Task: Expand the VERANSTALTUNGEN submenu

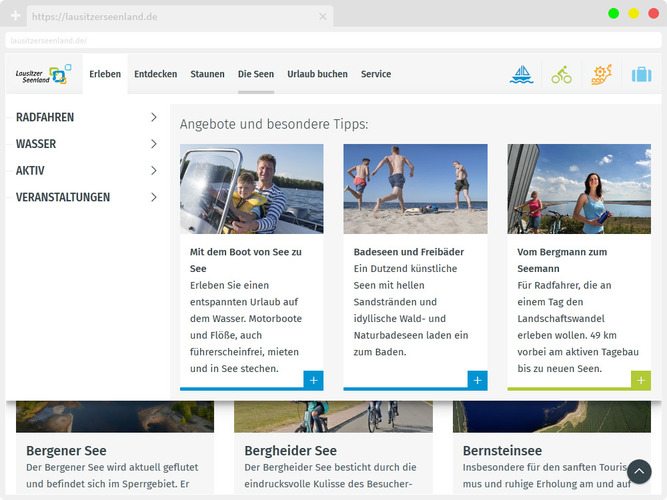Action: [x=153, y=198]
